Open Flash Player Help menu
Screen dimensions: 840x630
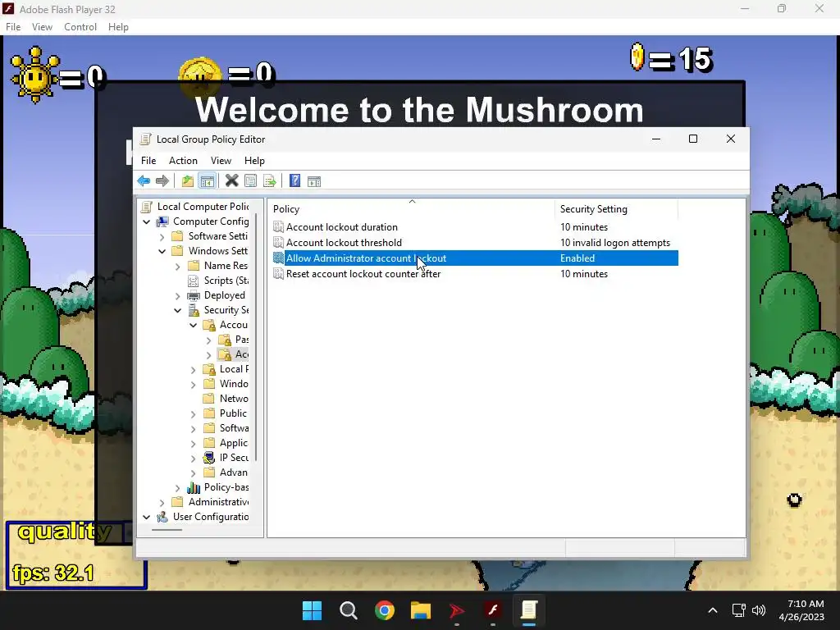pyautogui.click(x=118, y=27)
